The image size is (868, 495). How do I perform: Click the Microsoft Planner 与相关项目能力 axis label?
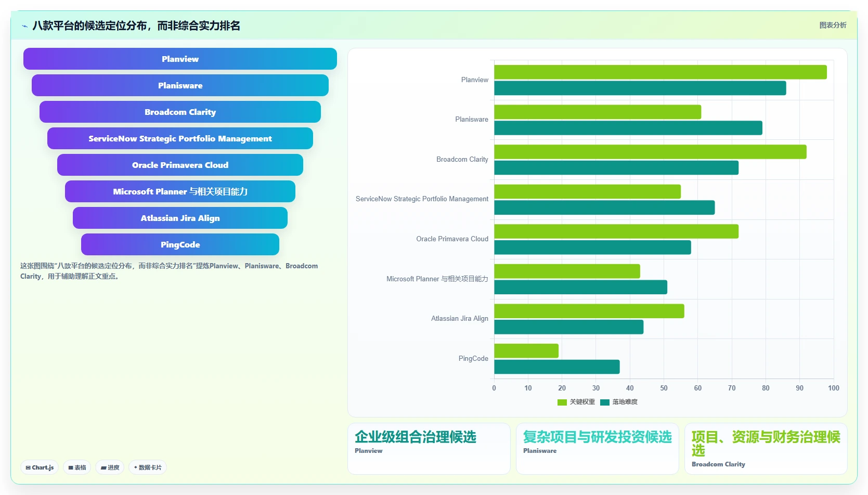[437, 279]
